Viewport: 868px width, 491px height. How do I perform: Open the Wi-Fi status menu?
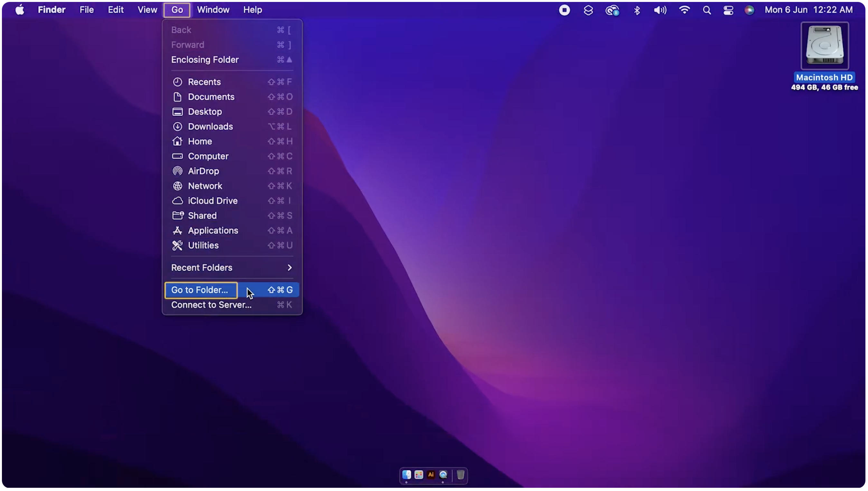(x=684, y=10)
